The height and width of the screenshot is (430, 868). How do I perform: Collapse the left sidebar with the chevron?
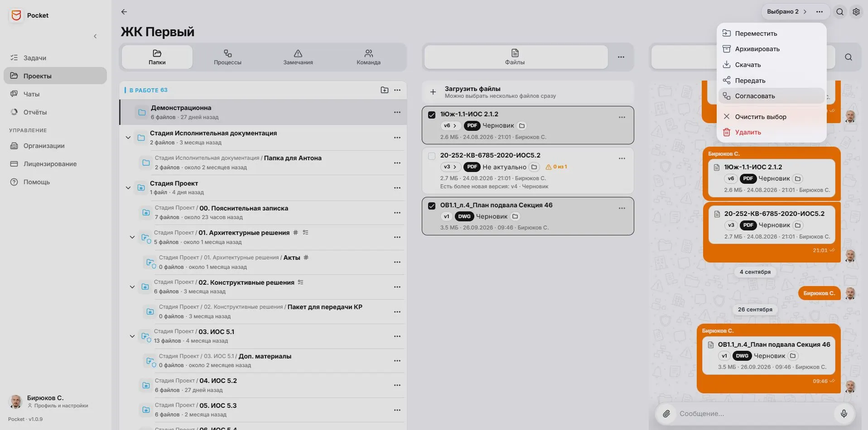[95, 36]
